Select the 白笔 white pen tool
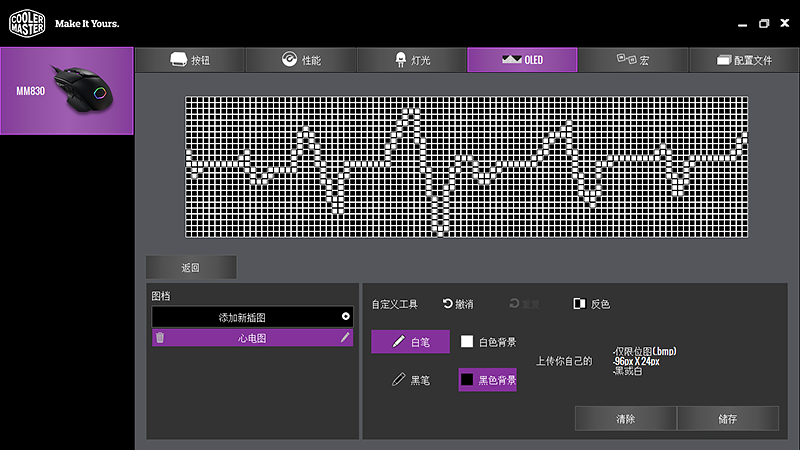 (x=410, y=342)
